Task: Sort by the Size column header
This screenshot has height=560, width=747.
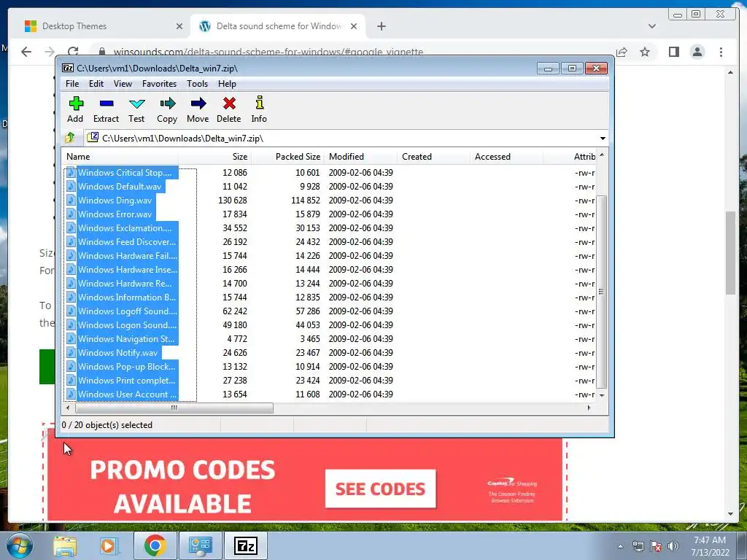Action: click(215, 157)
